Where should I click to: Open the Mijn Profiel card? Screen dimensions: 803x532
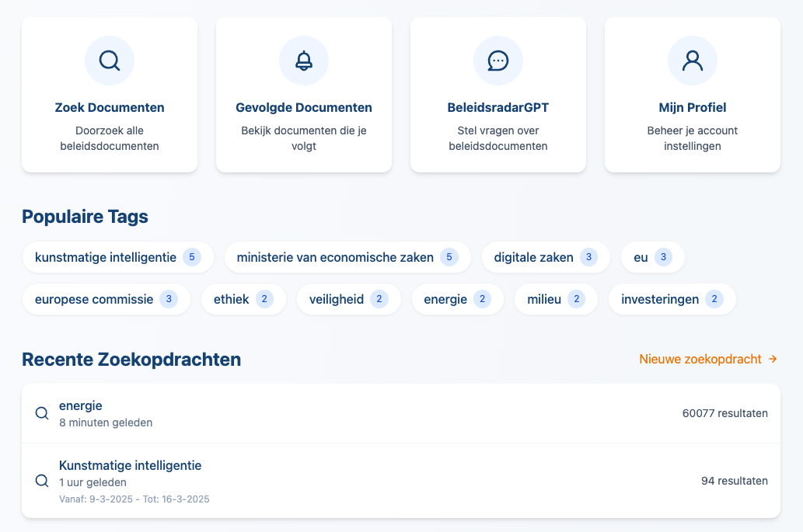pos(692,93)
